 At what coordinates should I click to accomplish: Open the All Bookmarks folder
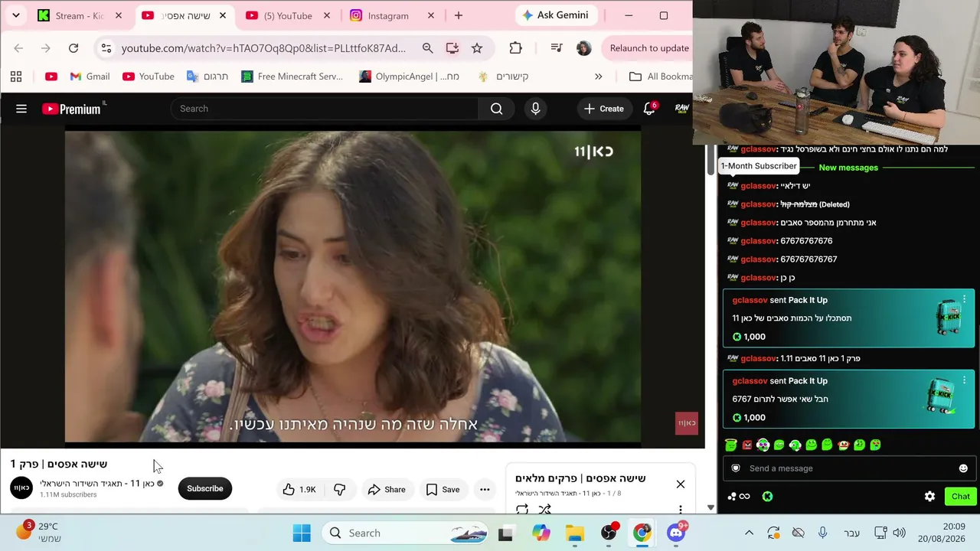[x=660, y=77]
